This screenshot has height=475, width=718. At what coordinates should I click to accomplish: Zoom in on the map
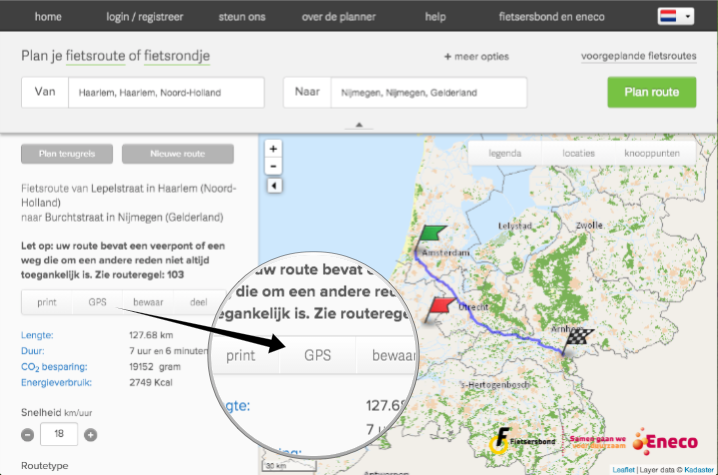click(273, 149)
